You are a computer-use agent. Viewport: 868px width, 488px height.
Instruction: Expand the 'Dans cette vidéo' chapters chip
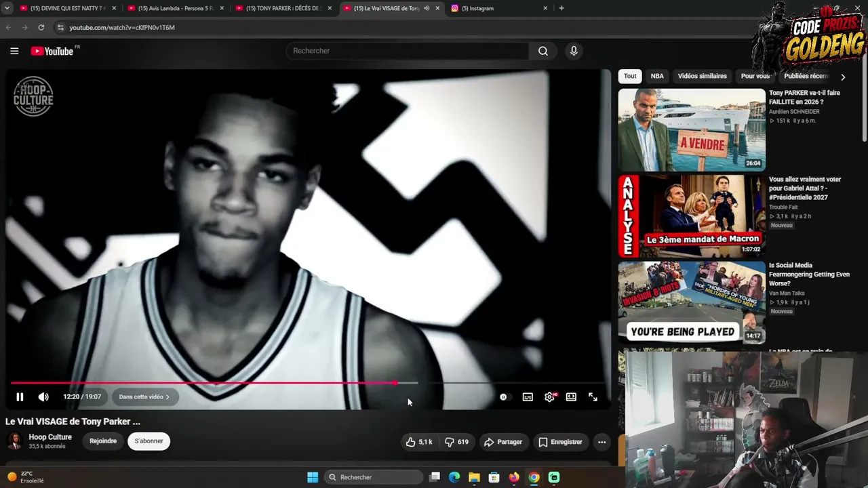coord(144,397)
